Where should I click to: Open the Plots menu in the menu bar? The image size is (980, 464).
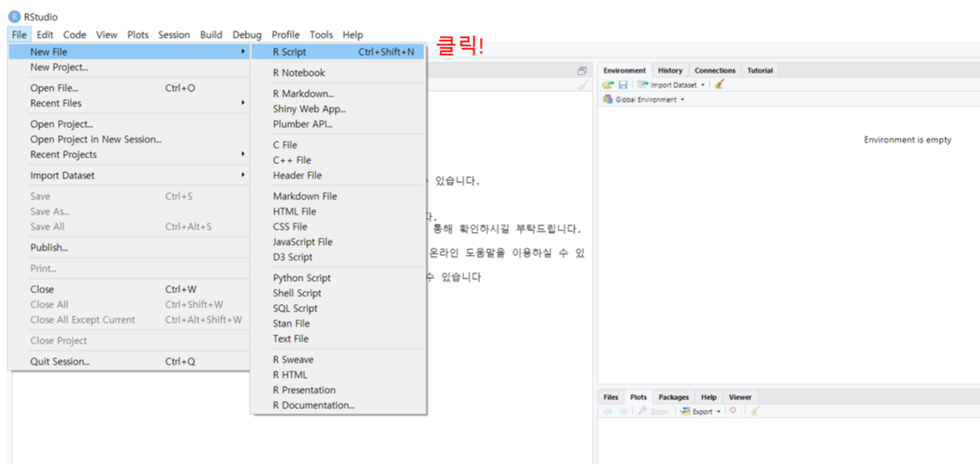pos(138,35)
